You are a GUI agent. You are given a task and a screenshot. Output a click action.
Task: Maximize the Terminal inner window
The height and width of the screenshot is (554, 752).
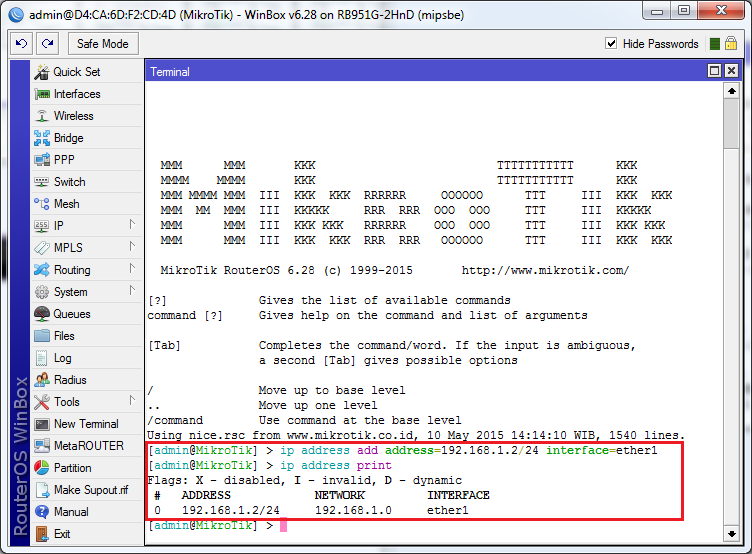click(715, 71)
